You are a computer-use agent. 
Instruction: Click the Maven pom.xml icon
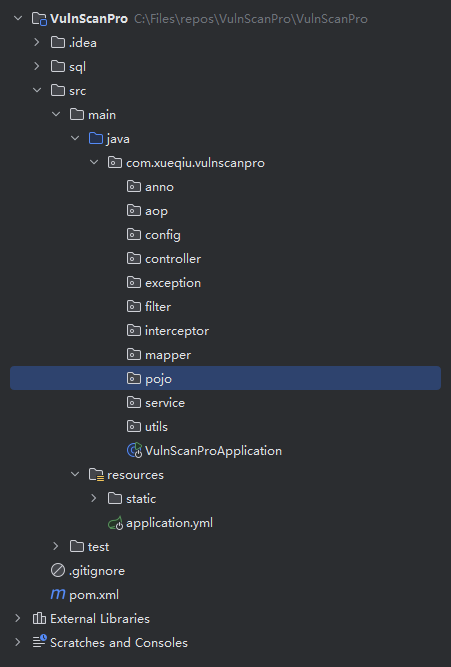[x=58, y=594]
